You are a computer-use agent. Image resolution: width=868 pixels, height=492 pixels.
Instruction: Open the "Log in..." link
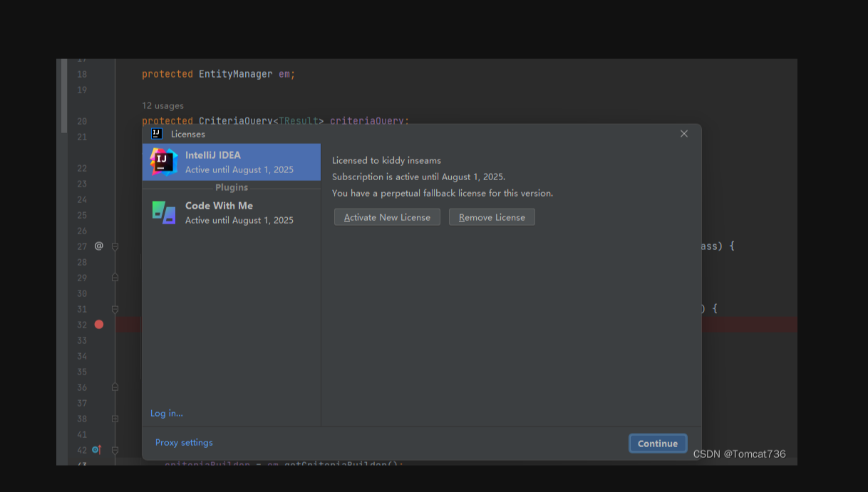click(x=167, y=413)
